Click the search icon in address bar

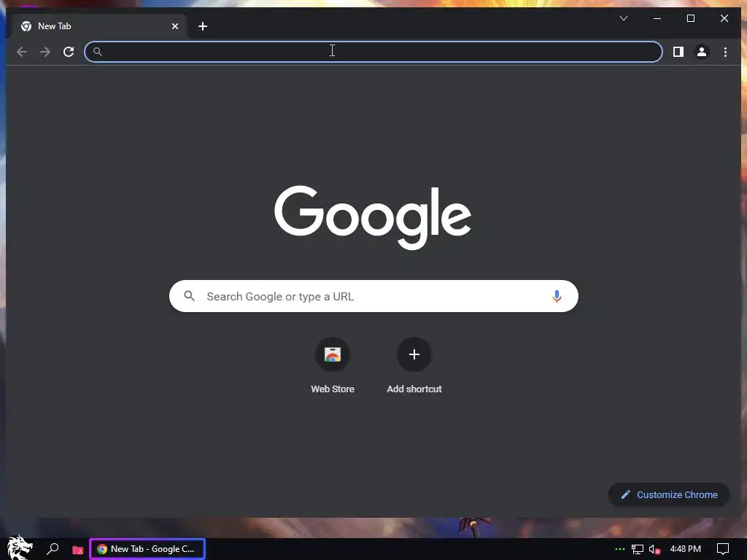tap(97, 52)
